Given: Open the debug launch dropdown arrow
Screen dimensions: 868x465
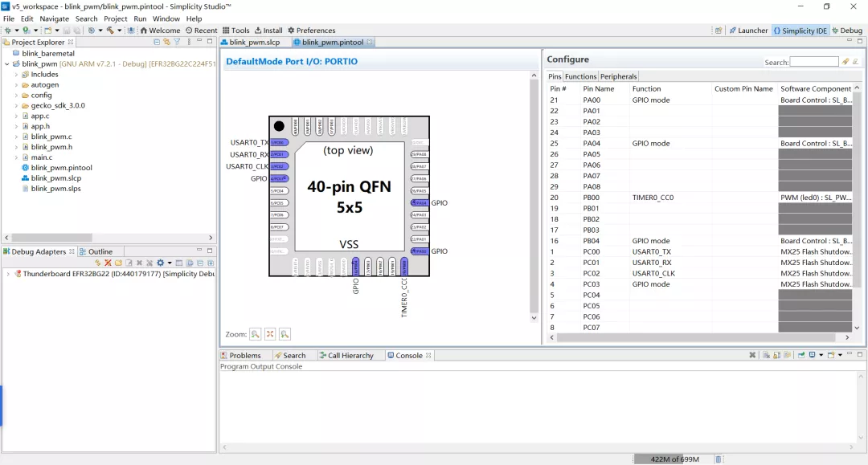Looking at the screenshot, I should click(17, 31).
